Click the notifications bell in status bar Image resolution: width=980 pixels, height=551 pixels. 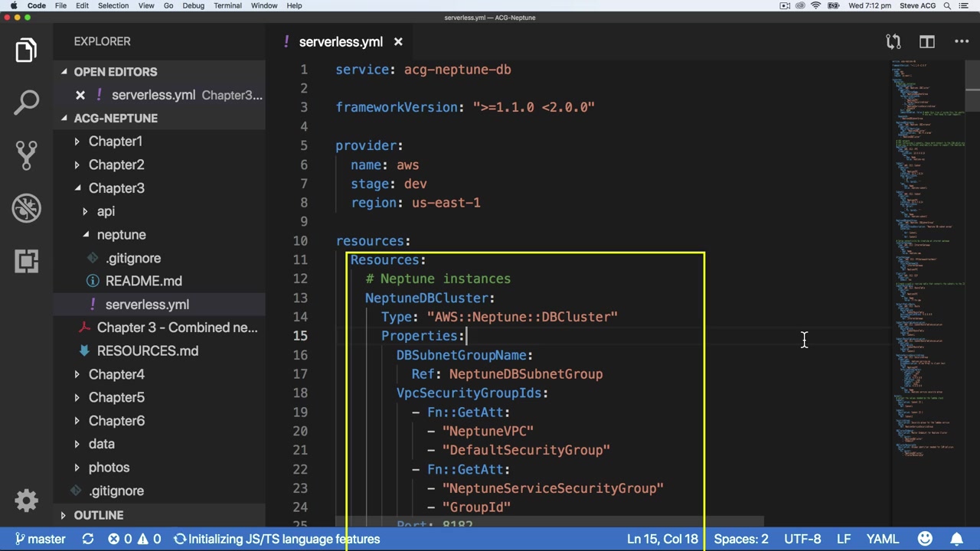(x=957, y=539)
